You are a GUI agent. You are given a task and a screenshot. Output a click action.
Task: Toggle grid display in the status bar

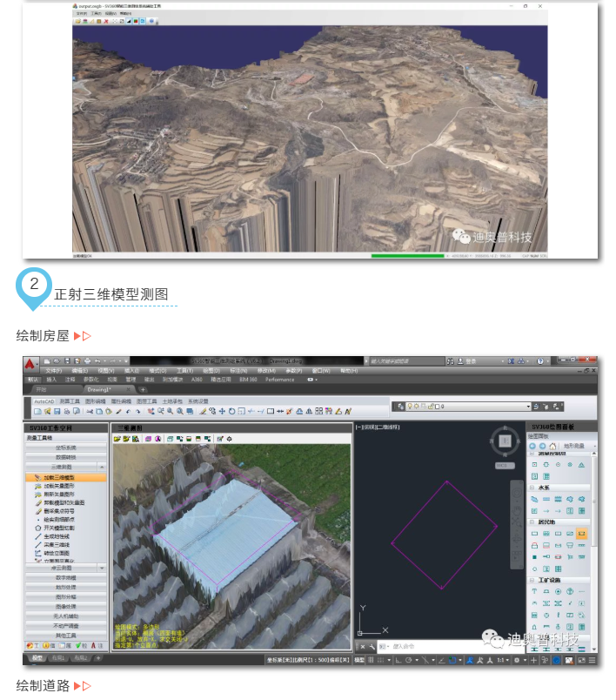(371, 660)
